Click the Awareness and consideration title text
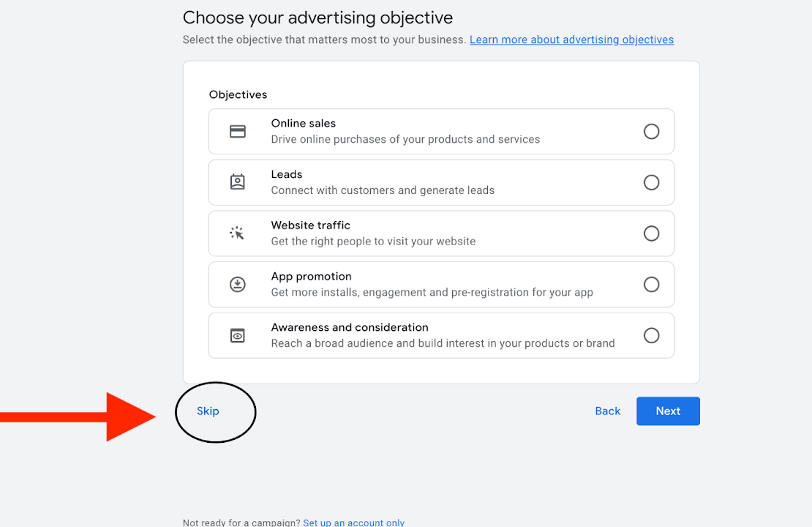 [350, 327]
